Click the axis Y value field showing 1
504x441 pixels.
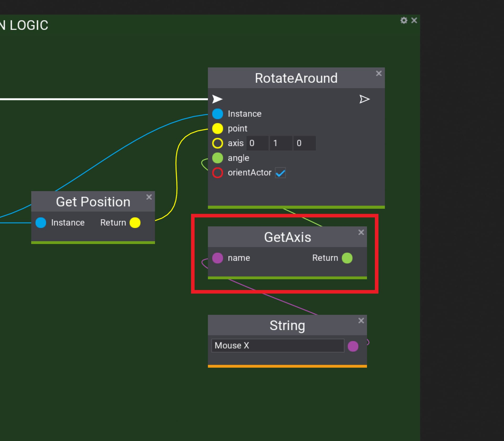click(281, 143)
